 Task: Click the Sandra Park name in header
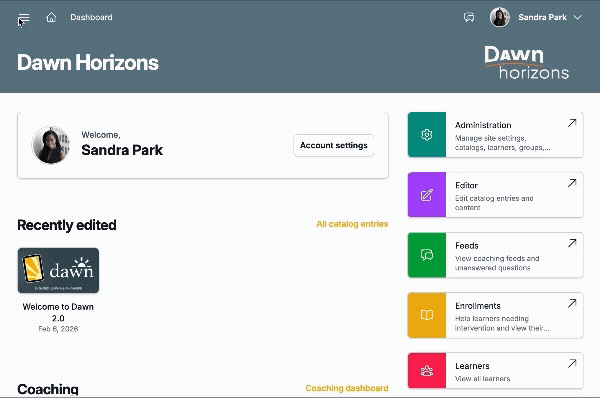[542, 17]
